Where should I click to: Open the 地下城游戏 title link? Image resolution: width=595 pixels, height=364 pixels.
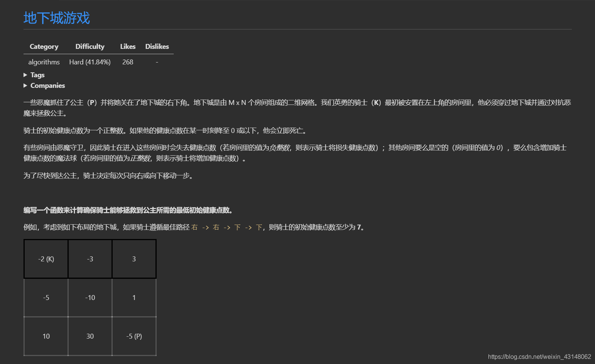(57, 18)
